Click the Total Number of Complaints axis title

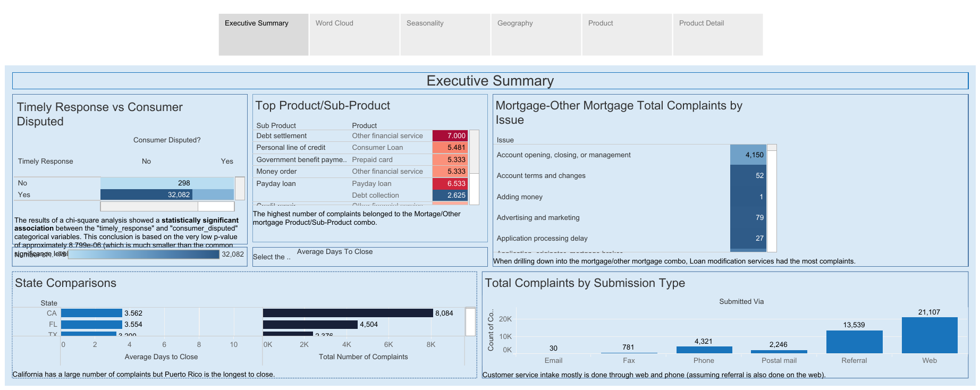point(364,357)
